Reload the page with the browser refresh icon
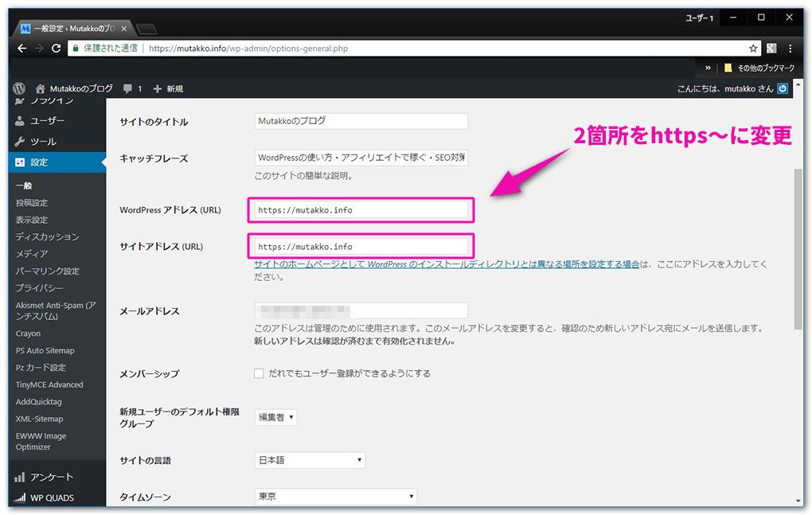Viewport: 812px width, 515px height. 53,48
